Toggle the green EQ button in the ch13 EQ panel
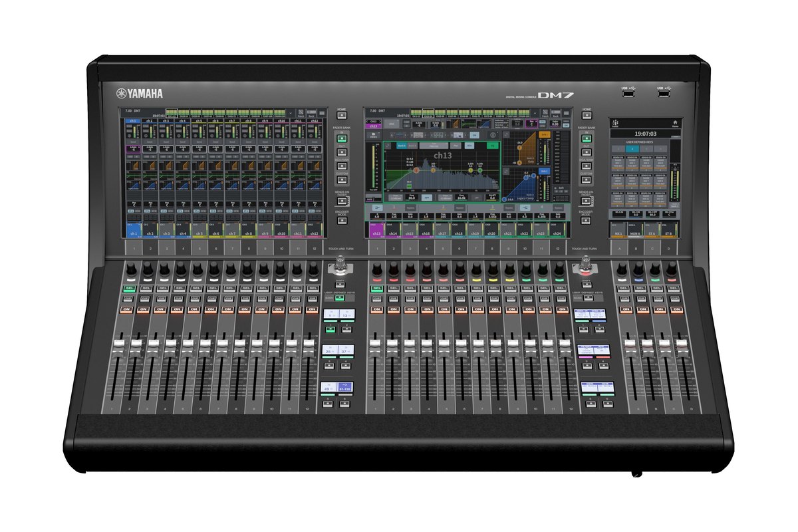The image size is (798, 532). (492, 146)
